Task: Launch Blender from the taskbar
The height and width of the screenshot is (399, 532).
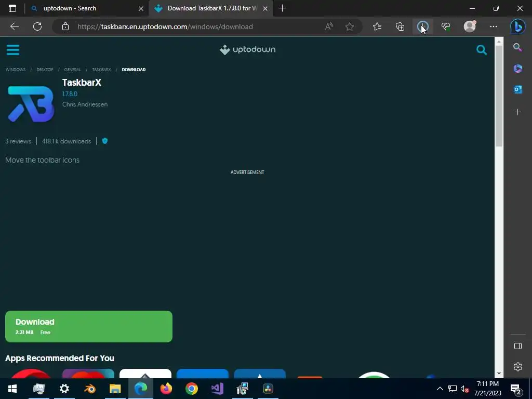Action: click(x=89, y=389)
